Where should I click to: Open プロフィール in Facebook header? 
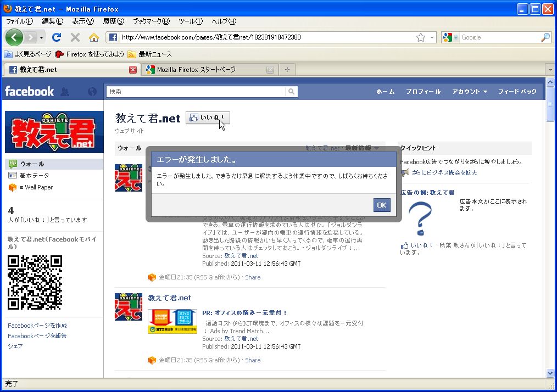point(424,92)
